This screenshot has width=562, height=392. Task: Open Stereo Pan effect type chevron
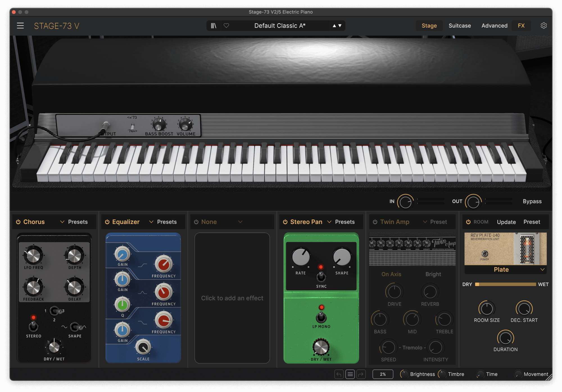coord(329,222)
